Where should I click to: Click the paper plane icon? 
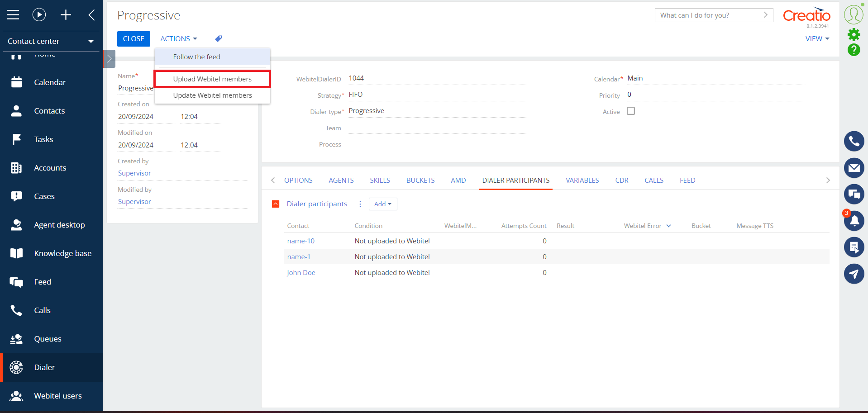[854, 274]
